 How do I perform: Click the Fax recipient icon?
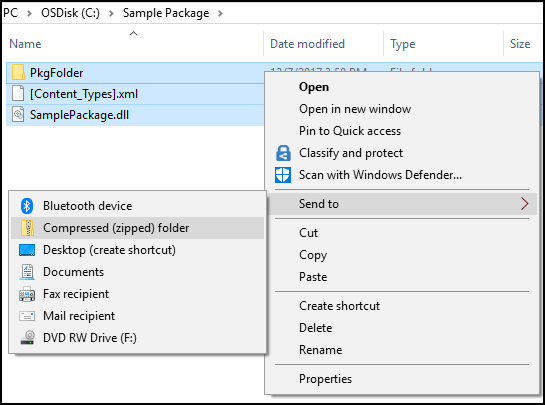coord(27,294)
